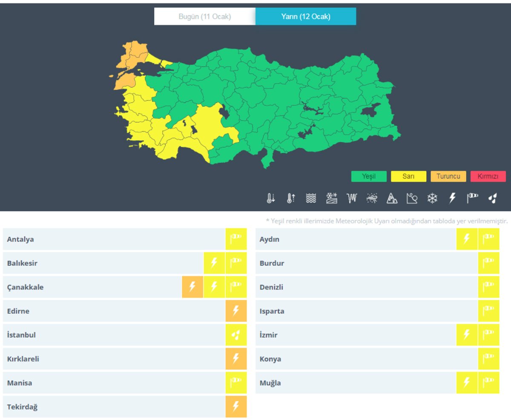Switch to Bugün (11 Ocak) tab
Viewport: 511px width, 420px height.
coord(205,17)
